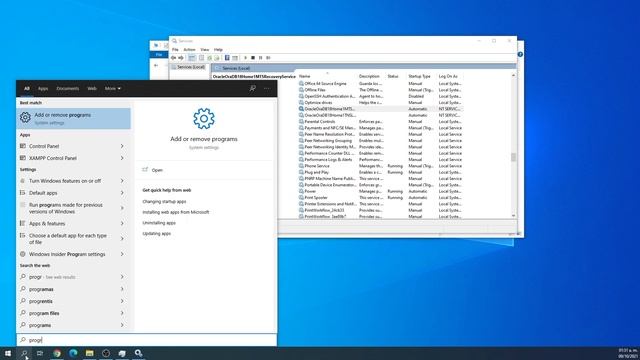640x360 pixels.
Task: Open View menu in Services window
Action: click(204, 49)
